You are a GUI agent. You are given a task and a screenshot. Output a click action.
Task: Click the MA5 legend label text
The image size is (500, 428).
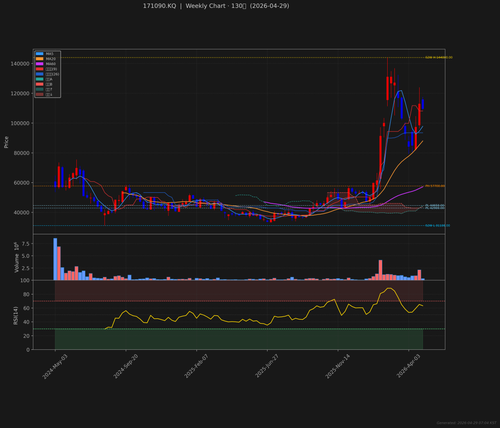[50, 54]
